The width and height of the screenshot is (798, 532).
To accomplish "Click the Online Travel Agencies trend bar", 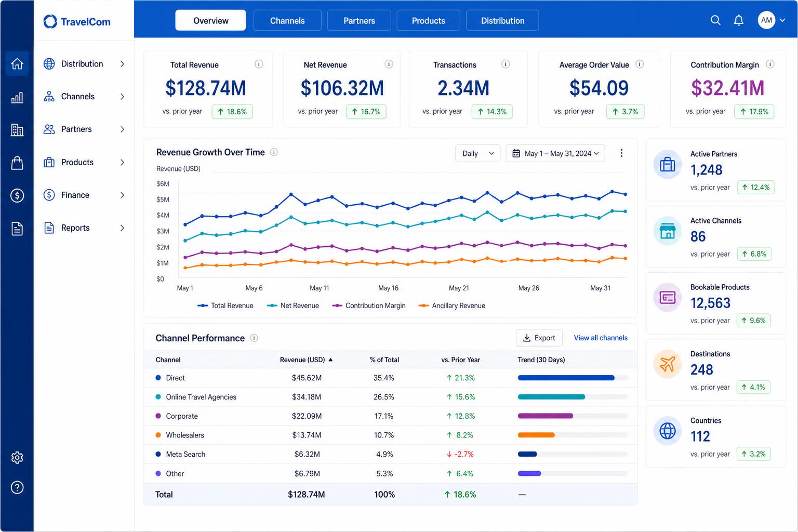I will 573,397.
